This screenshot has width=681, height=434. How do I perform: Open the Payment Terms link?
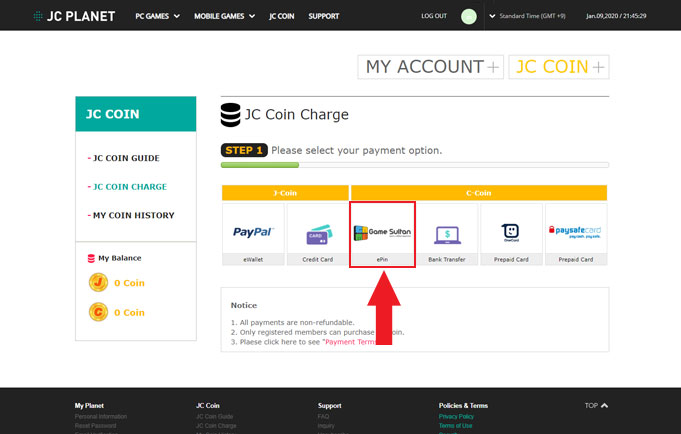pos(351,341)
